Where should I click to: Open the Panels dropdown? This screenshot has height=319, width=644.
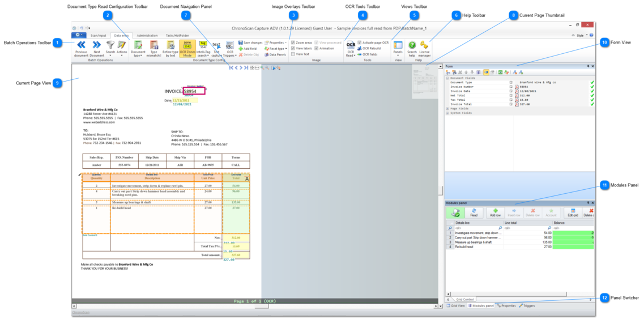(x=398, y=49)
